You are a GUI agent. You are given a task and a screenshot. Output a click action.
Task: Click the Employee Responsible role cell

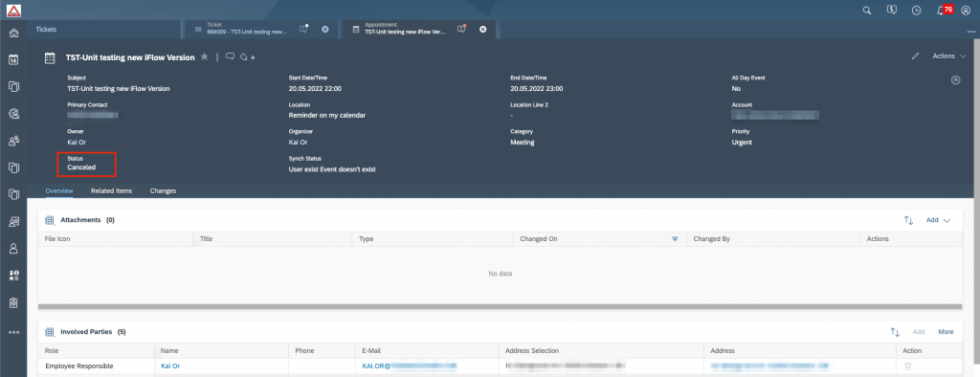coord(97,366)
